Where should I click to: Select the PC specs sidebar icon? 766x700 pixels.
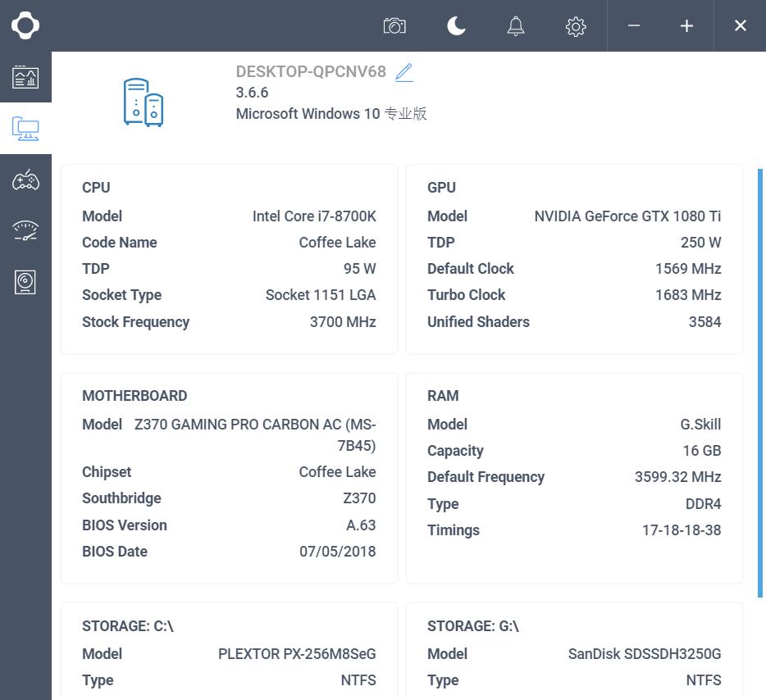coord(25,129)
